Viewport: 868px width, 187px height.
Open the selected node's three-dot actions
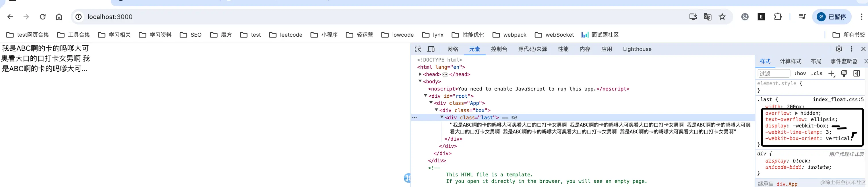click(x=414, y=118)
